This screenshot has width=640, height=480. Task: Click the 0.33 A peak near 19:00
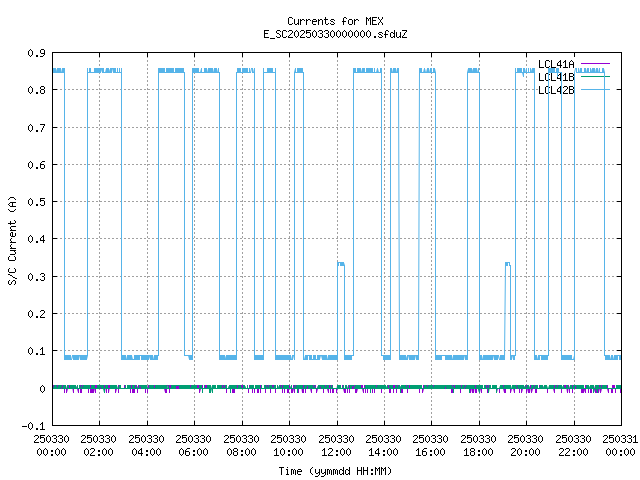pyautogui.click(x=508, y=264)
